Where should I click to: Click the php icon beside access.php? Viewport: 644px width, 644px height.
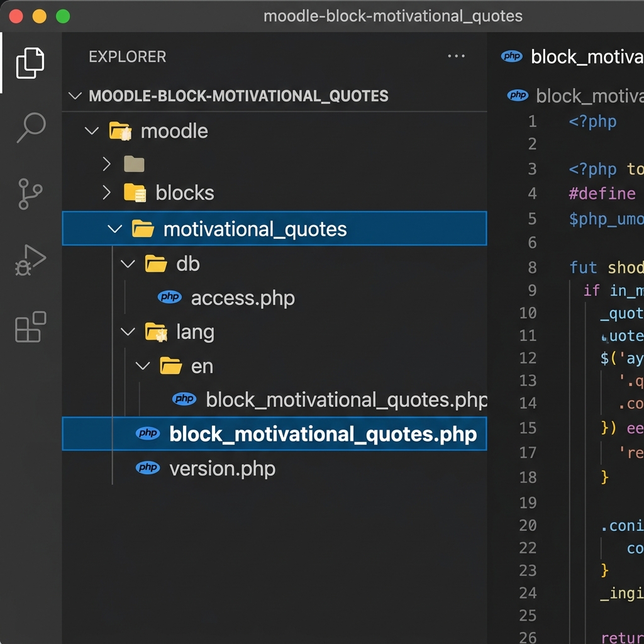pos(170,297)
